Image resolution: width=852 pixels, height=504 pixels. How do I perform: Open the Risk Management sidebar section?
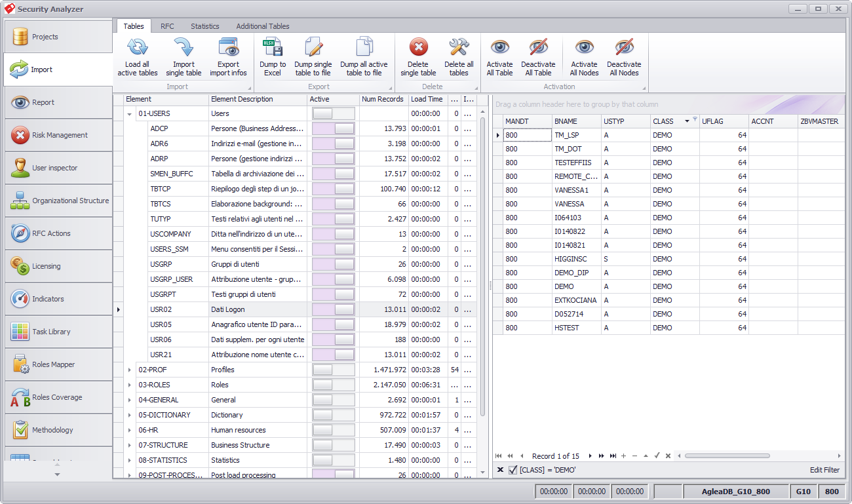click(58, 135)
